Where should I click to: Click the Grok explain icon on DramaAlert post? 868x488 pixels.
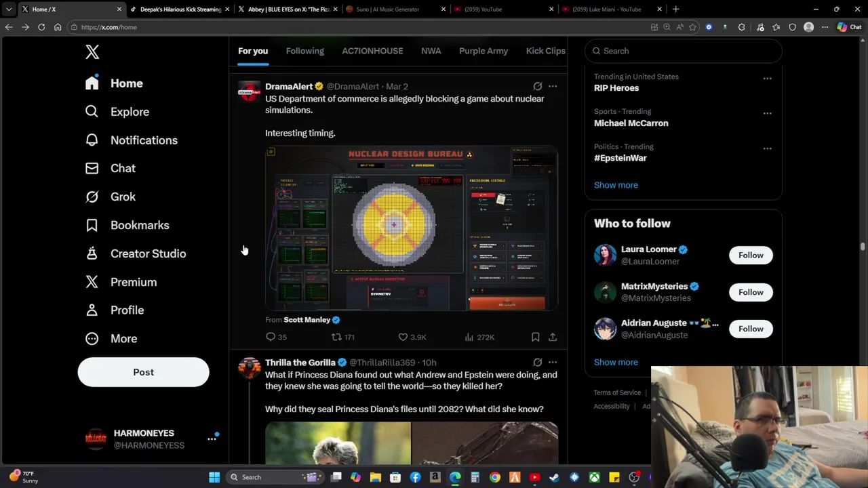pyautogui.click(x=537, y=86)
